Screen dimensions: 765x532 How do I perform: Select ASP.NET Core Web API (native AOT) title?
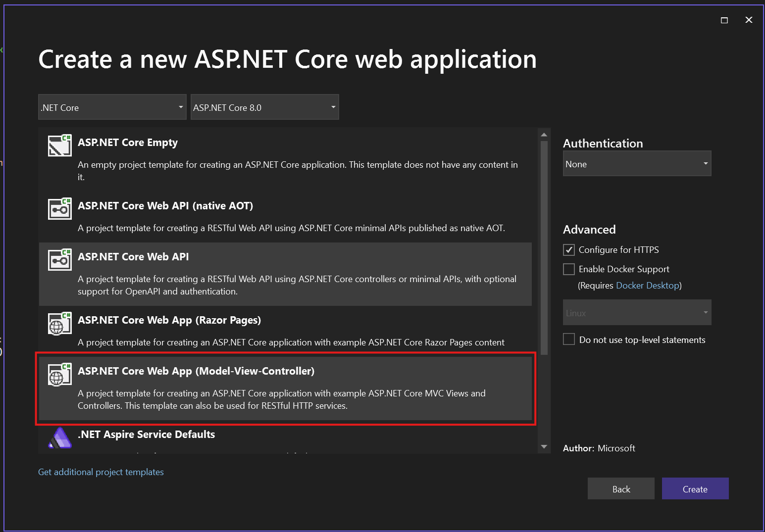[165, 206]
